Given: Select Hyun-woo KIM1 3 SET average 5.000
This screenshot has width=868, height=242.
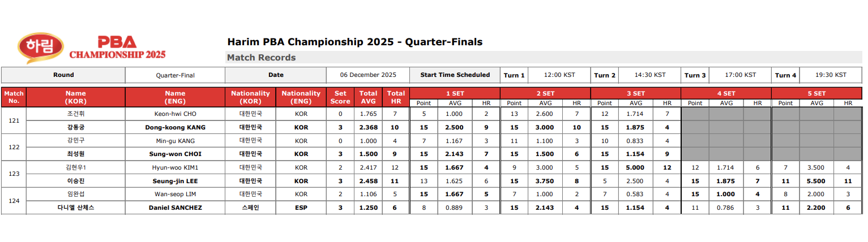Looking at the screenshot, I should point(636,167).
